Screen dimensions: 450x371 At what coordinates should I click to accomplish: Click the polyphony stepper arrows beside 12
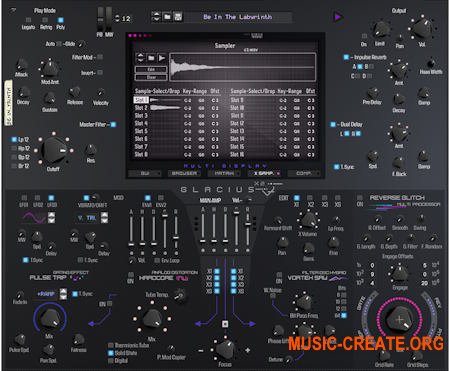pos(117,18)
